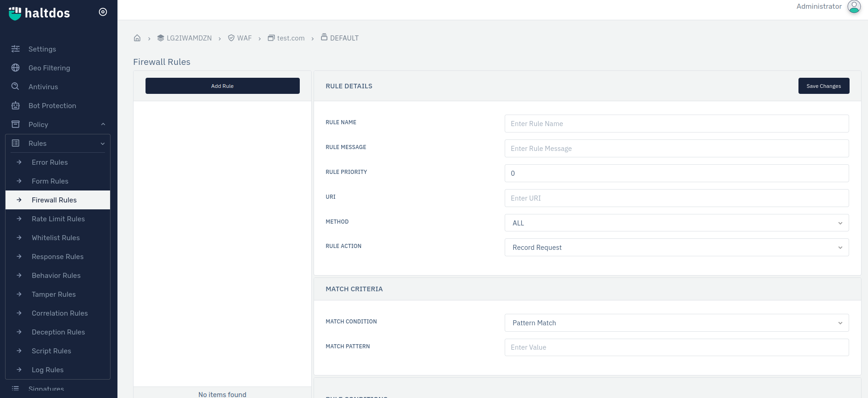
Task: Toggle sidebar with the circle target icon
Action: pyautogui.click(x=103, y=12)
